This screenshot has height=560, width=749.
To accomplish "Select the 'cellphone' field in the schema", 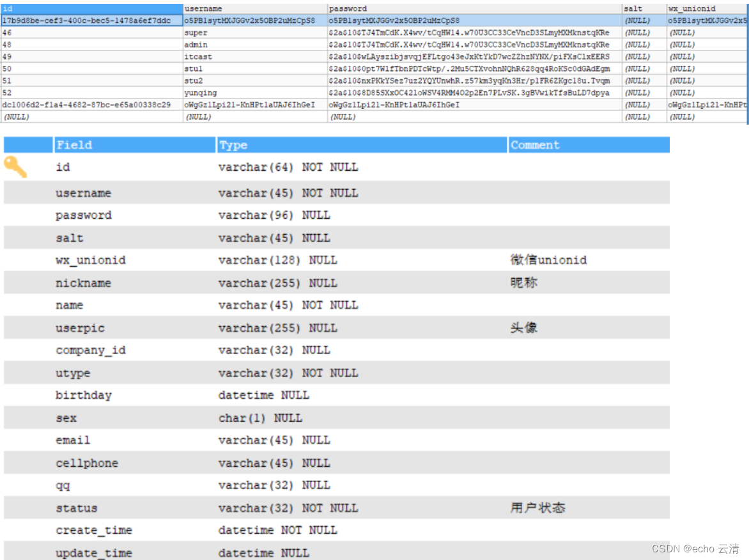I will (87, 463).
